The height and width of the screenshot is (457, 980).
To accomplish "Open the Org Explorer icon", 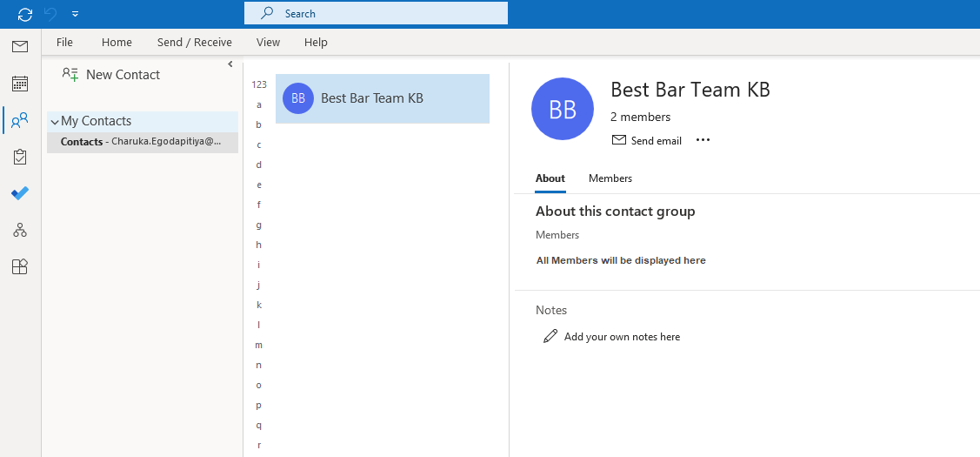I will [20, 231].
